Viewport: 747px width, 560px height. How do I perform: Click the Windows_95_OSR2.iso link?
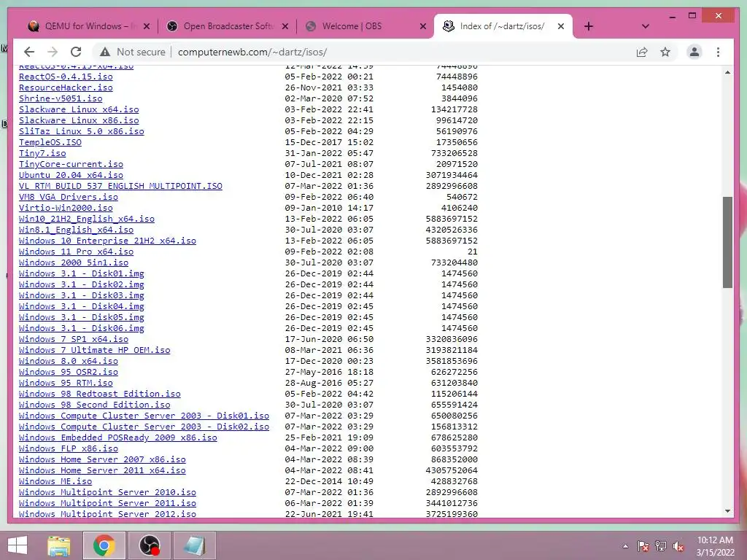point(69,372)
